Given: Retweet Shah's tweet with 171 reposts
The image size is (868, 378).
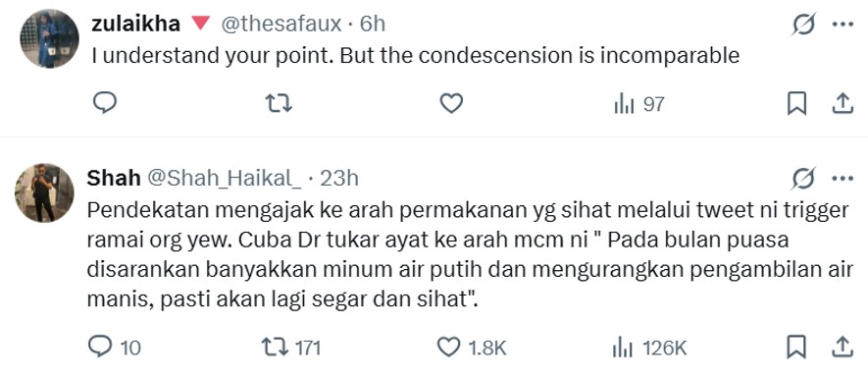Looking at the screenshot, I should click(x=291, y=348).
